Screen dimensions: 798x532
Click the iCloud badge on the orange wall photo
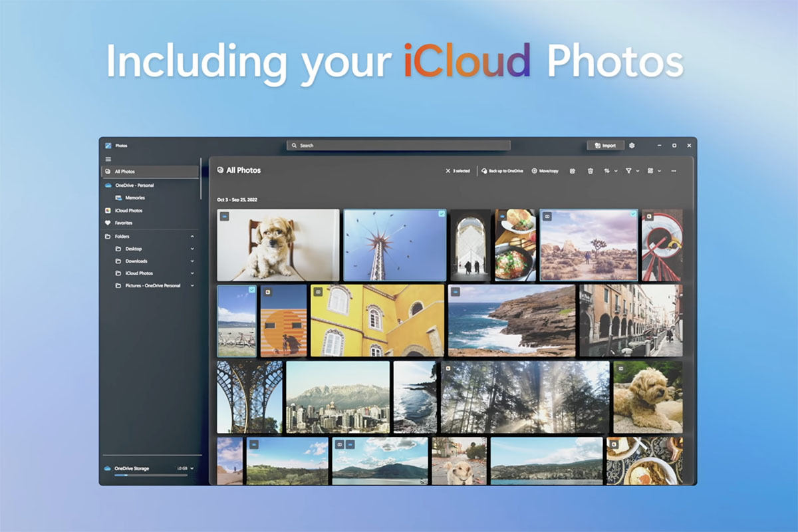pyautogui.click(x=267, y=291)
